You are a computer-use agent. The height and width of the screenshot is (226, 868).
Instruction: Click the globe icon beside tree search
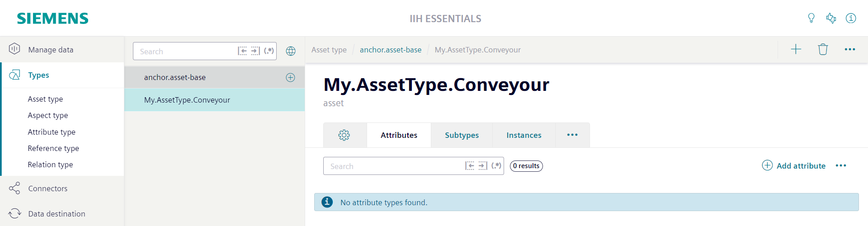(x=291, y=51)
